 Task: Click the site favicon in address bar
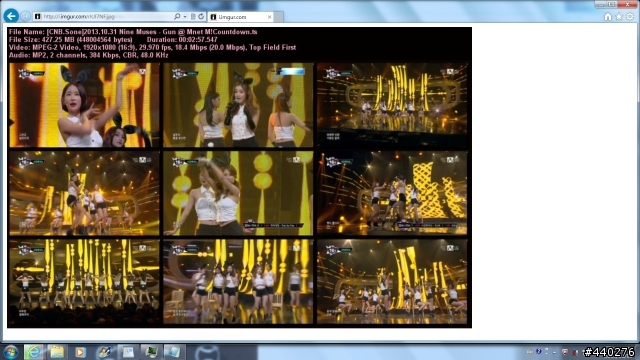tap(38, 17)
